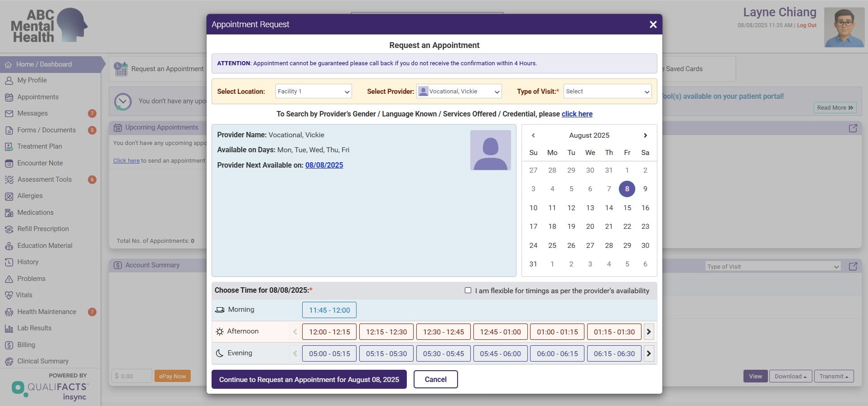Screen dimensions: 868x406
Task: Click the Education Material icon
Action: coord(9,246)
